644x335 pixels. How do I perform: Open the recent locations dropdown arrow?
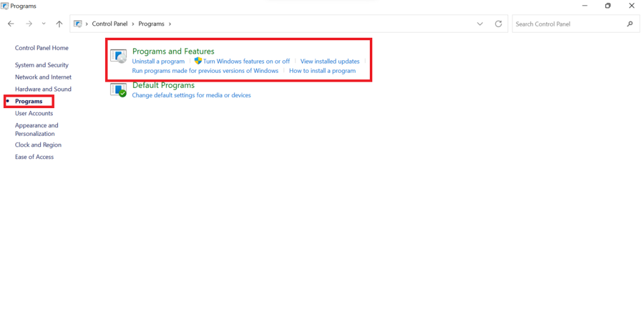tap(43, 24)
